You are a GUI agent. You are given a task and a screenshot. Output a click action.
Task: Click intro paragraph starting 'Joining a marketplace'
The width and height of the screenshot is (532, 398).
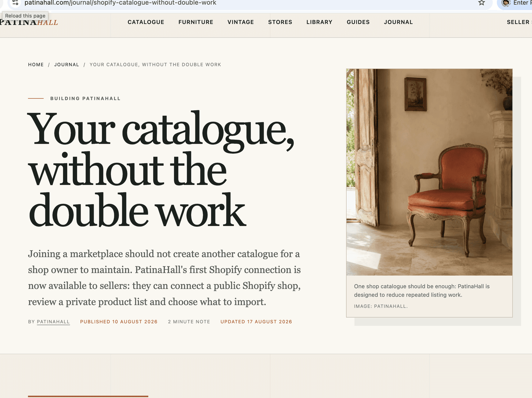(x=165, y=278)
